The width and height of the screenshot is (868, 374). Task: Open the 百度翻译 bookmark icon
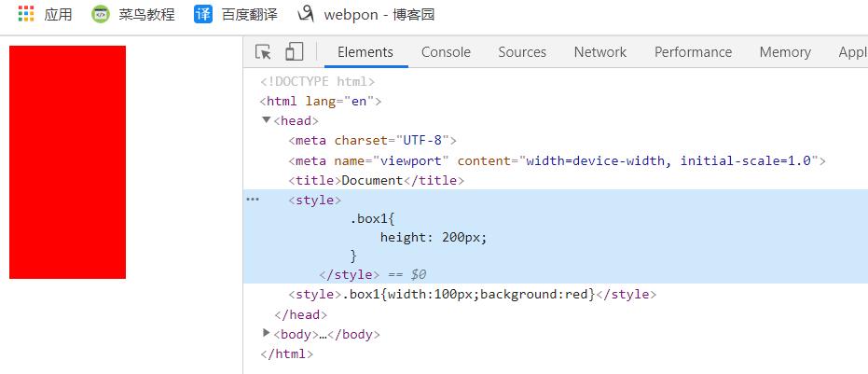tap(202, 14)
